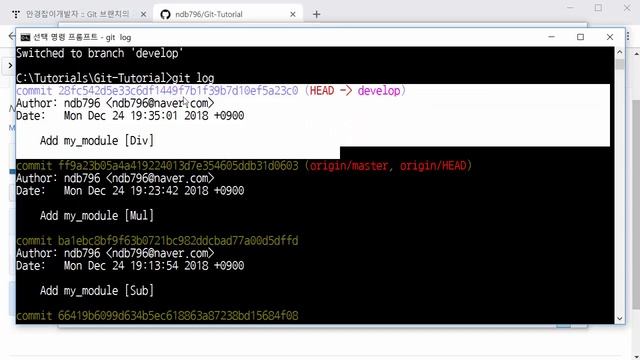
Task: Close the 안경잡이개발자 browser tab
Action: pyautogui.click(x=143, y=14)
